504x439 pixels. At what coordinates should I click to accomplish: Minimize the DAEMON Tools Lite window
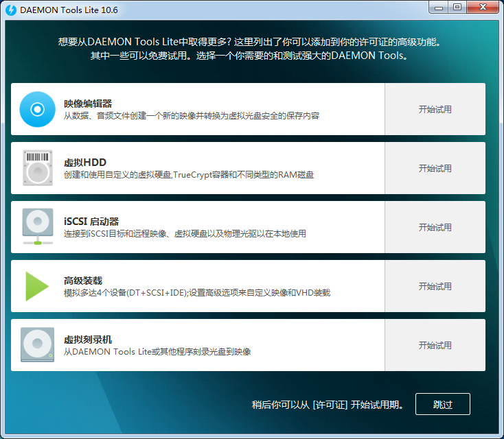click(x=440, y=8)
